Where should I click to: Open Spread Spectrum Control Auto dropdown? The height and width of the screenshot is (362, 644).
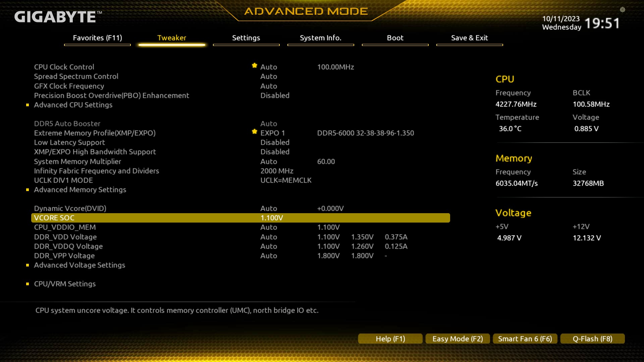click(x=268, y=76)
